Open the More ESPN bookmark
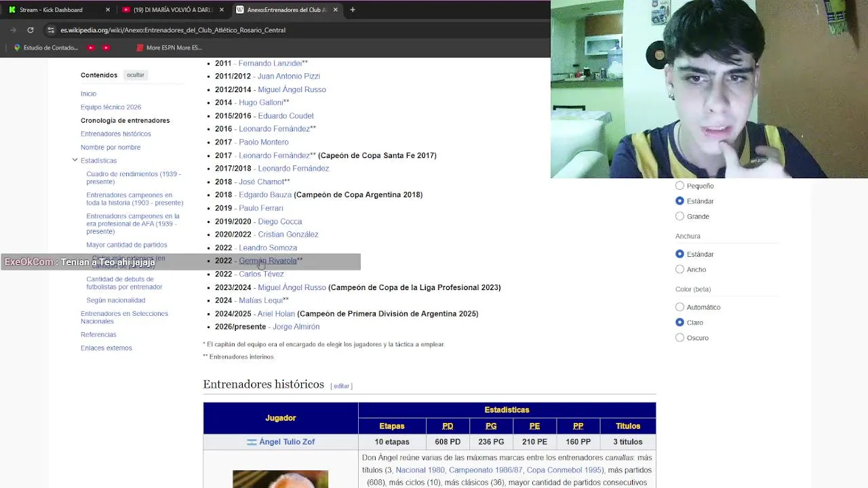Image resolution: width=868 pixels, height=488 pixels. pos(170,47)
